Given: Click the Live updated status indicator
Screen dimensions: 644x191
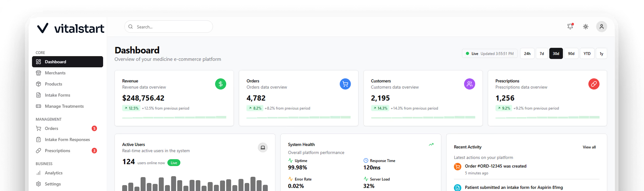Looking at the screenshot, I should pos(489,54).
